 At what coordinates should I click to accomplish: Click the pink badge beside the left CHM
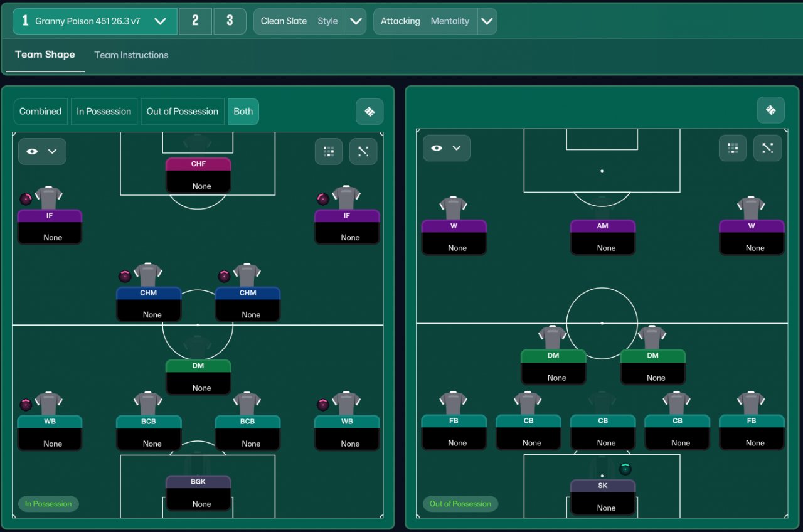[125, 276]
